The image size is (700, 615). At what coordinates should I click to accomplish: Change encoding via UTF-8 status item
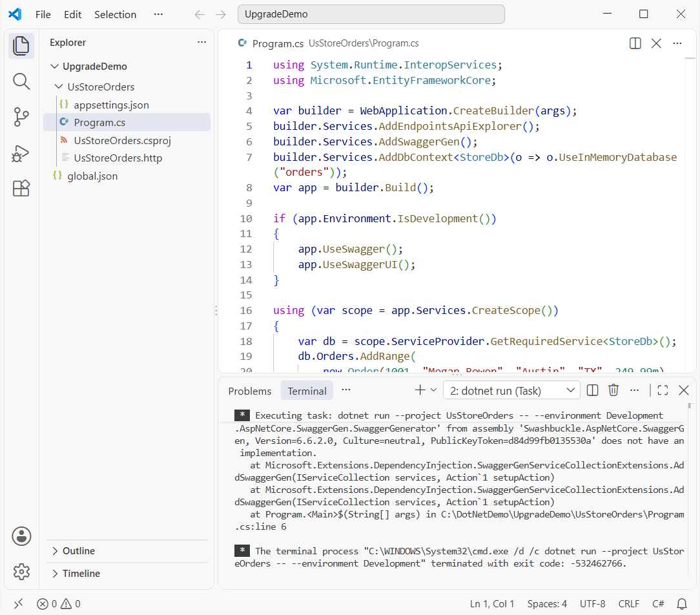tap(592, 604)
